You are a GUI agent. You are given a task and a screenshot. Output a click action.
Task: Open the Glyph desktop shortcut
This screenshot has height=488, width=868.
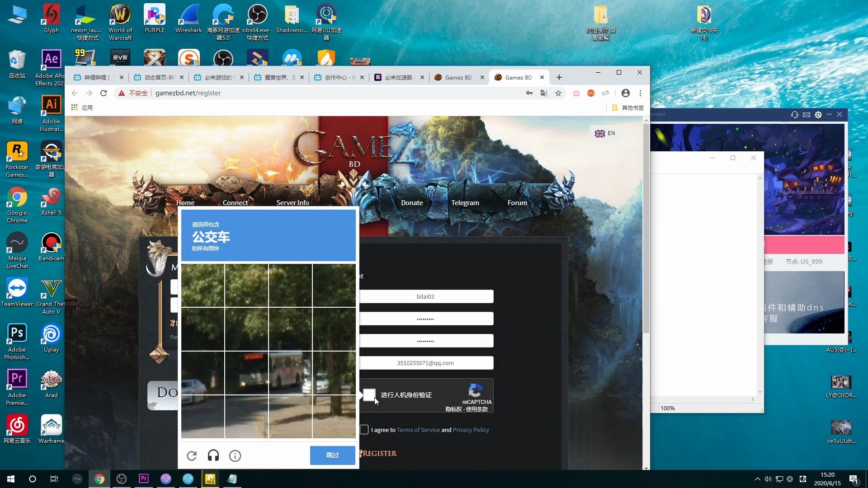51,19
